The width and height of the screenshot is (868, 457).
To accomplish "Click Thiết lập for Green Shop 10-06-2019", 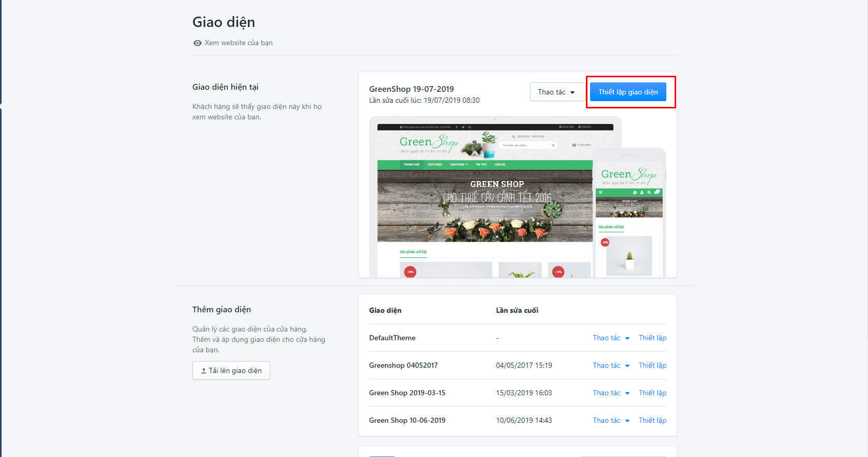I will [652, 420].
